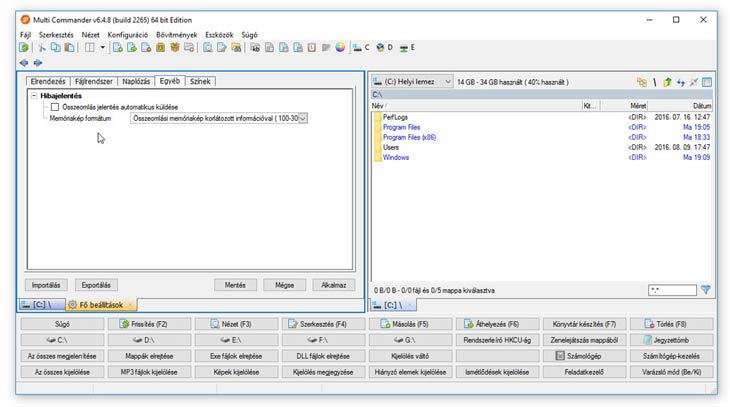
Task: Open Memóriakép formátum dropdown
Action: coord(303,118)
